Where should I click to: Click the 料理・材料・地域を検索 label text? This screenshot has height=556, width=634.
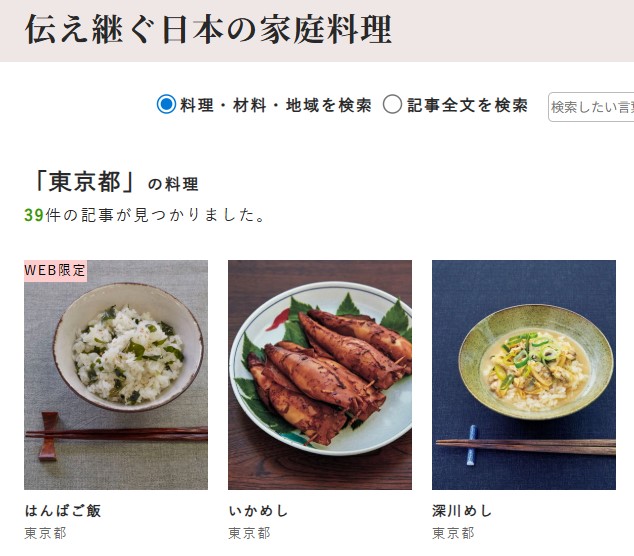pyautogui.click(x=276, y=105)
